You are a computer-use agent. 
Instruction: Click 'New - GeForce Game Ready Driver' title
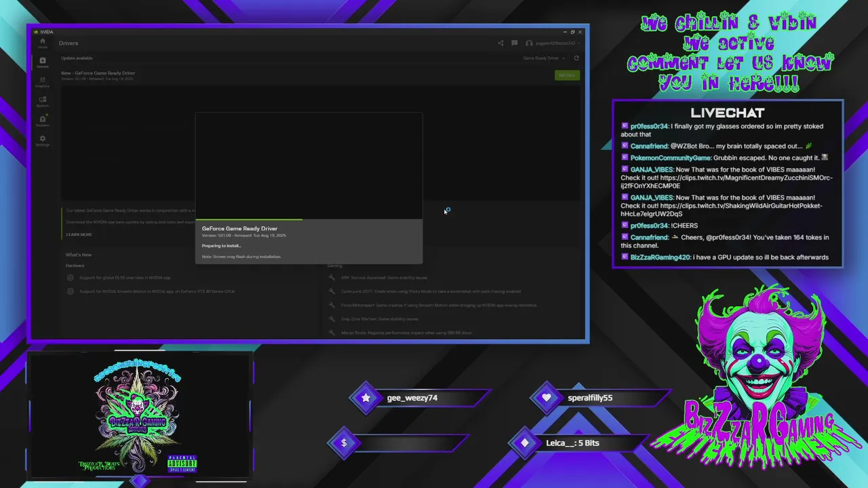[98, 73]
